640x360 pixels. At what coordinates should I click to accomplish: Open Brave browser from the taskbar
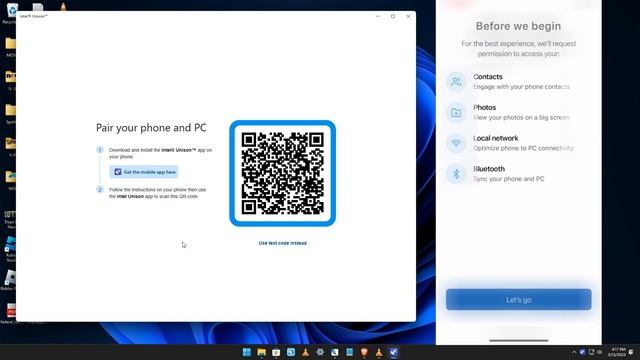pos(364,352)
